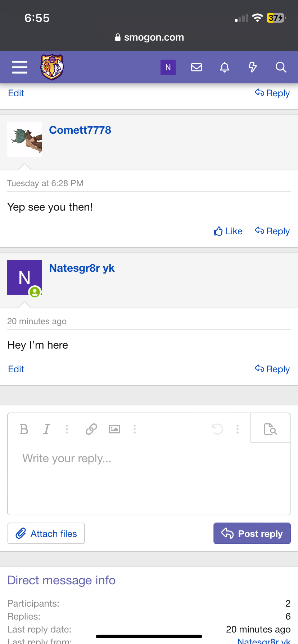Click the Post reply button
The image size is (298, 644).
click(252, 533)
